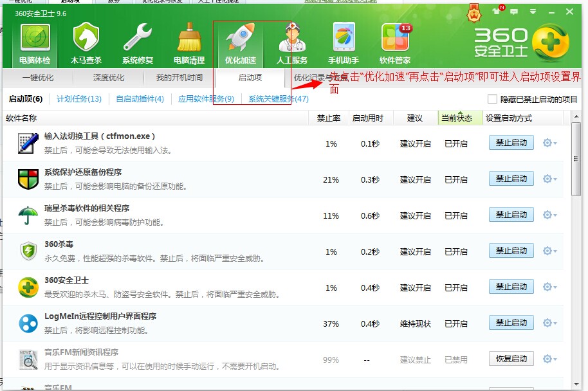Click the LogMeIn blue circle icon
Viewport: 588px width, 391px height.
28,323
